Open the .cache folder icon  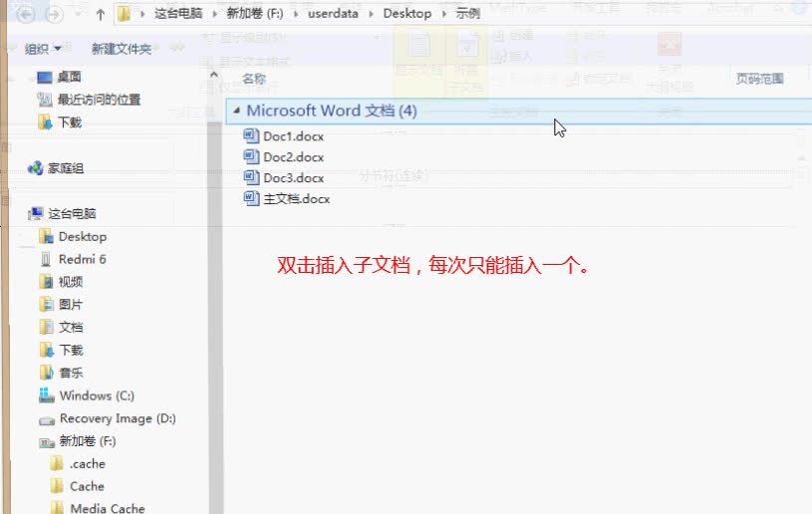57,463
